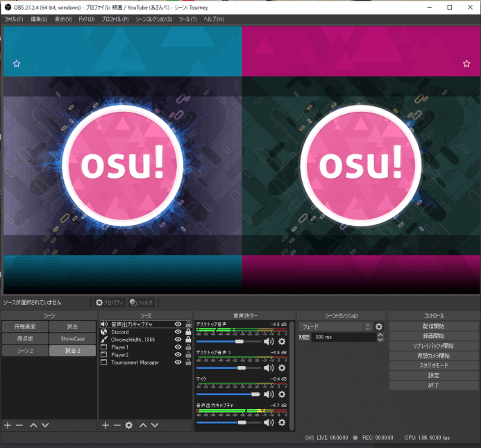Open source properties gear in Sources toolbar
The height and width of the screenshot is (448, 481).
[129, 425]
